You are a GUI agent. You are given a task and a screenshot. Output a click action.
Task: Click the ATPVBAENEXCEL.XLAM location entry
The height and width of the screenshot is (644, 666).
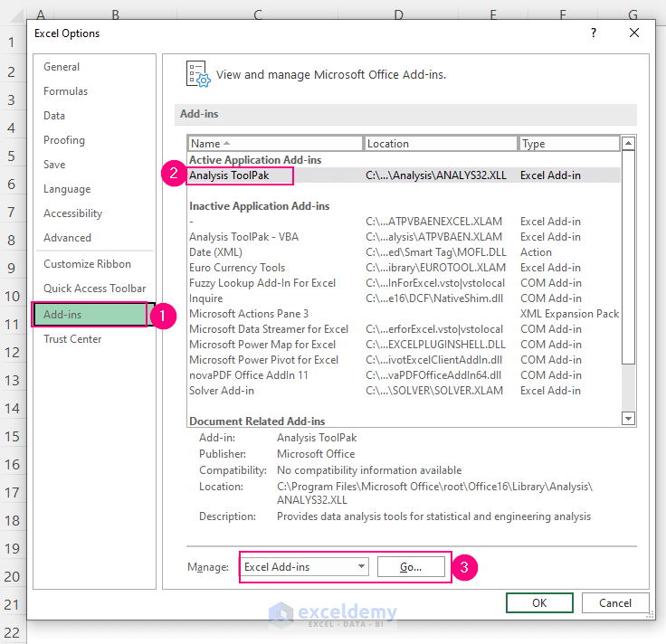coord(433,222)
